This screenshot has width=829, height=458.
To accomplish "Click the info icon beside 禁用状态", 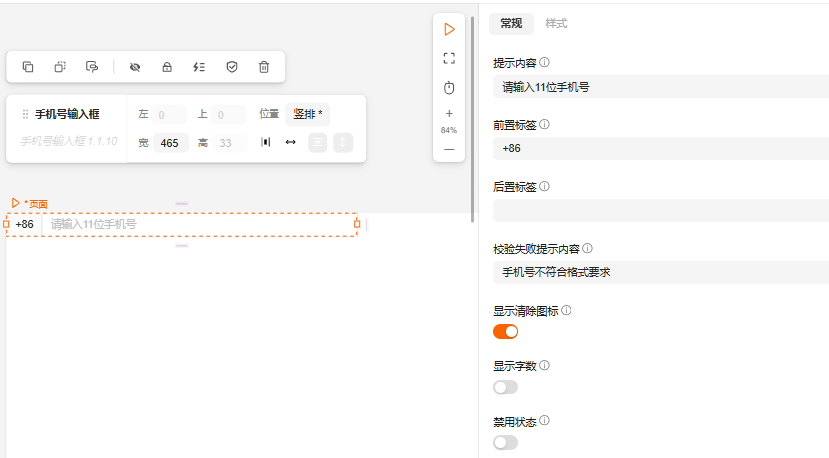I will pos(544,421).
